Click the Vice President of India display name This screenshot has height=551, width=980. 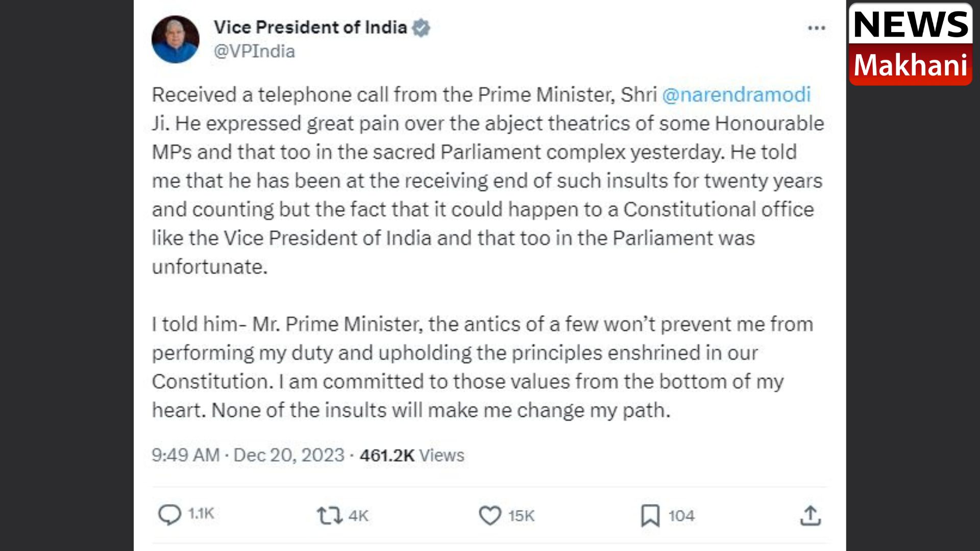[x=310, y=27]
